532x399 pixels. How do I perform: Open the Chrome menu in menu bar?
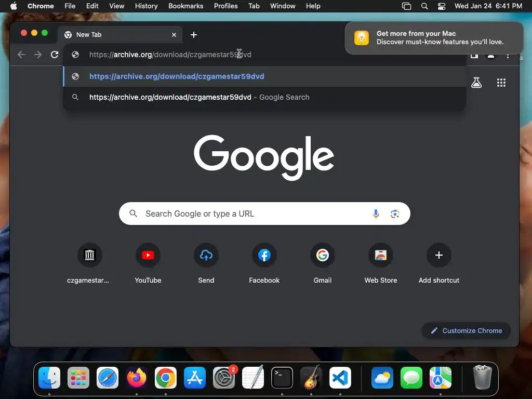[41, 6]
